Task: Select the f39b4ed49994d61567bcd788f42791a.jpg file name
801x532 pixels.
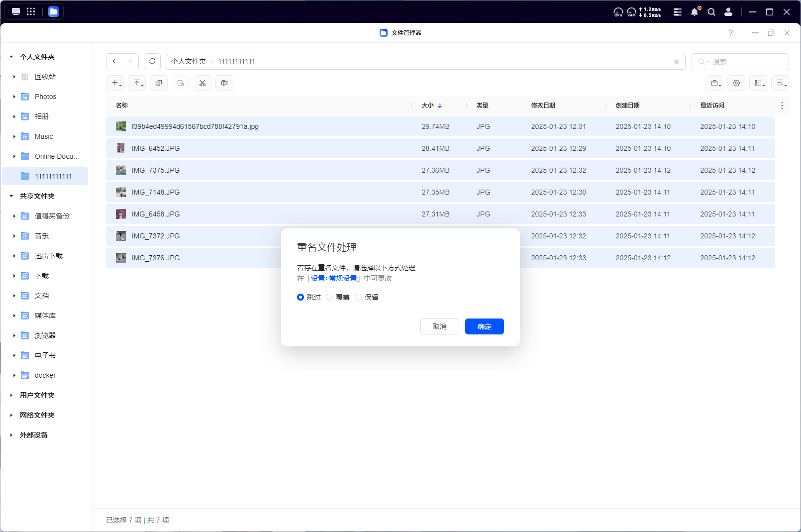Action: coord(195,126)
